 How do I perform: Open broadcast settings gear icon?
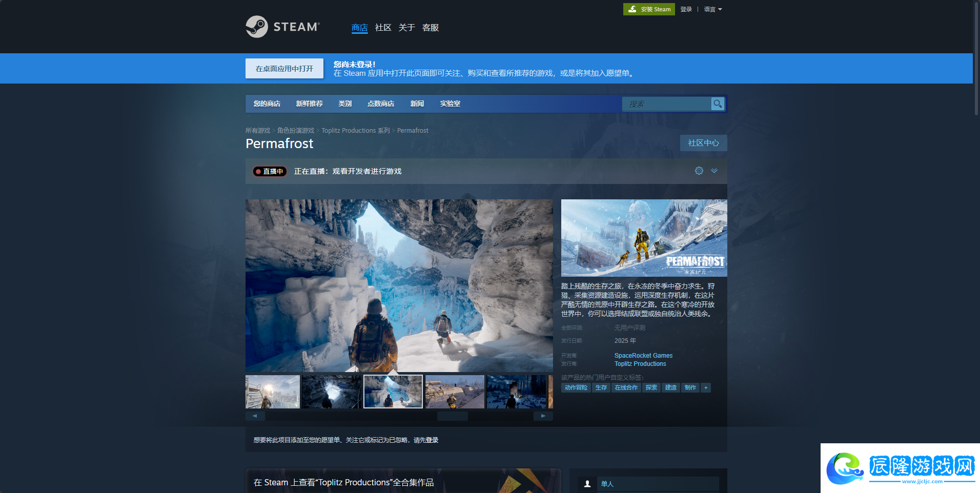(x=699, y=171)
